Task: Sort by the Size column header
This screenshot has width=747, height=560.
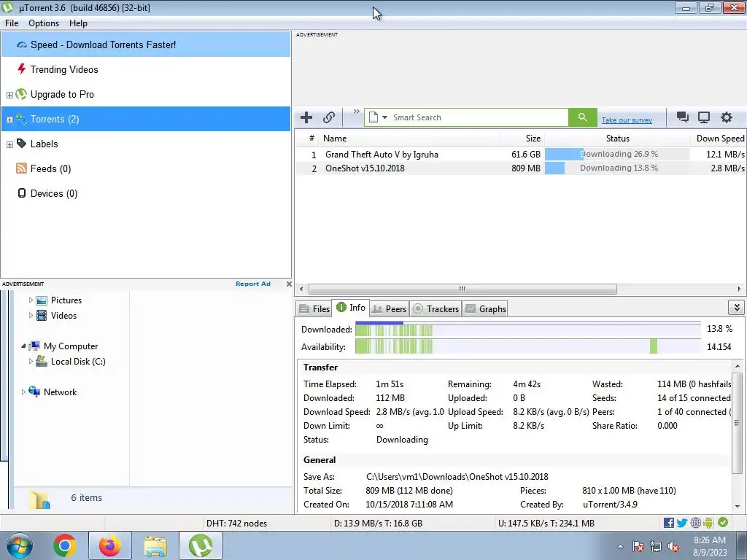Action: tap(522, 139)
